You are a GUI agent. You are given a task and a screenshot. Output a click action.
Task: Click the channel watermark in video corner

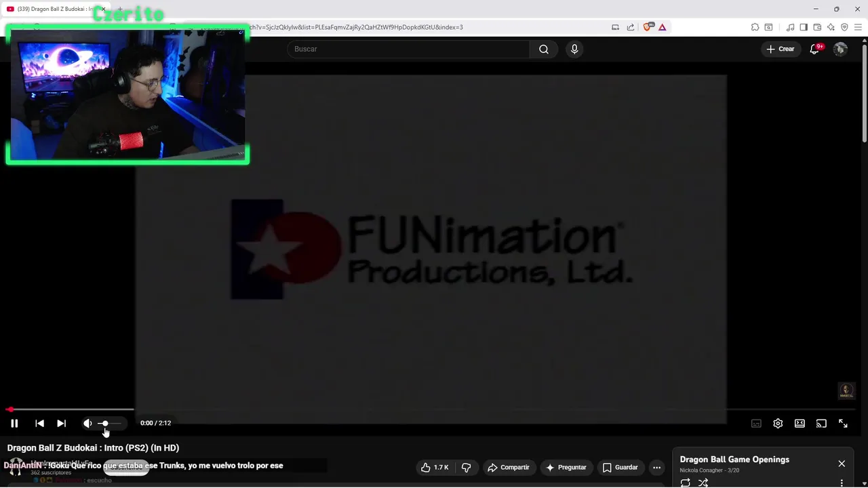[846, 390]
